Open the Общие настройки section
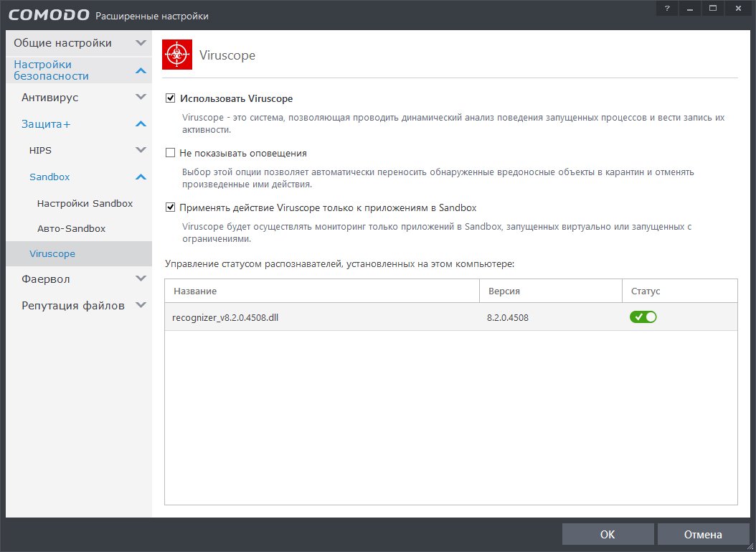The width and height of the screenshot is (756, 552). pos(79,43)
